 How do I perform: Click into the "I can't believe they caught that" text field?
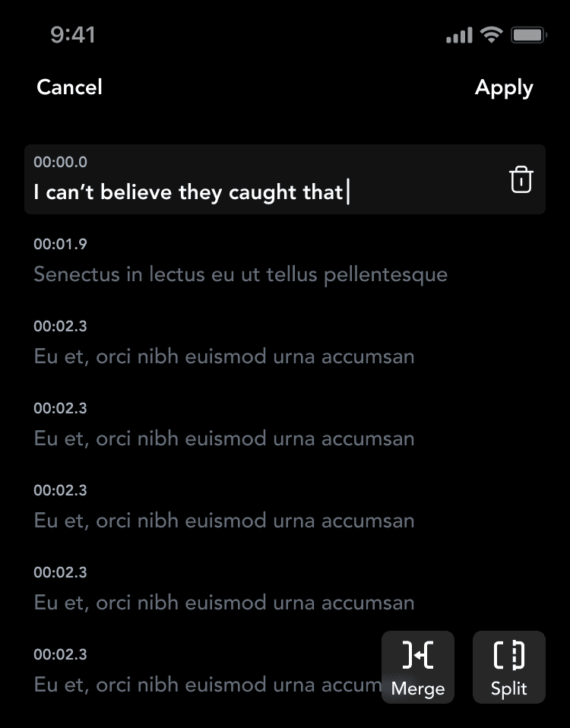click(x=190, y=192)
